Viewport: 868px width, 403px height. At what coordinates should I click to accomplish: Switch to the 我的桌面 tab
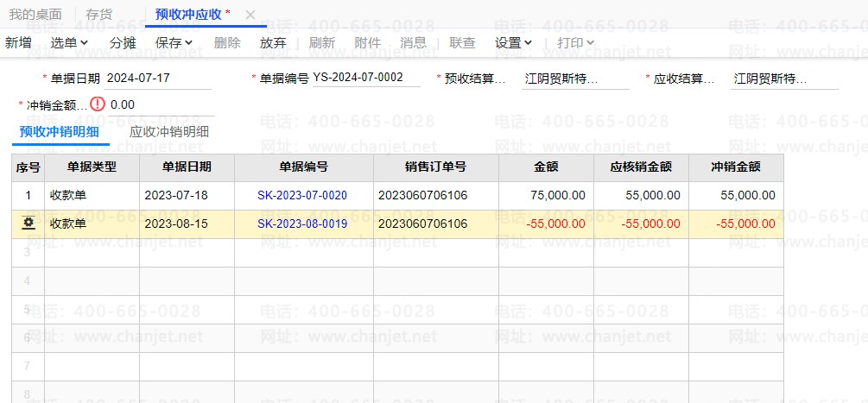pyautogui.click(x=35, y=15)
